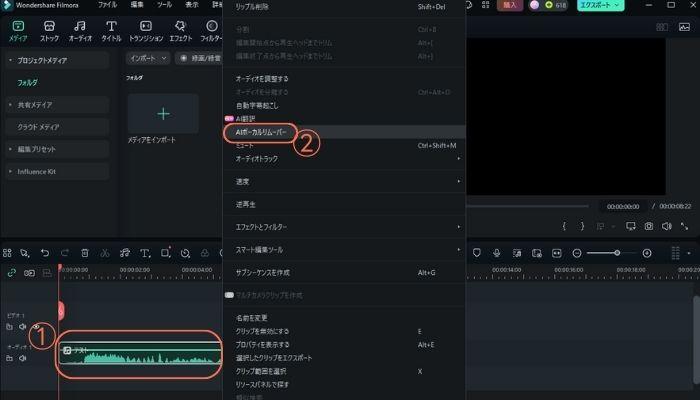Open the ファイル menu
Viewport: 700px width, 400px height.
107,5
